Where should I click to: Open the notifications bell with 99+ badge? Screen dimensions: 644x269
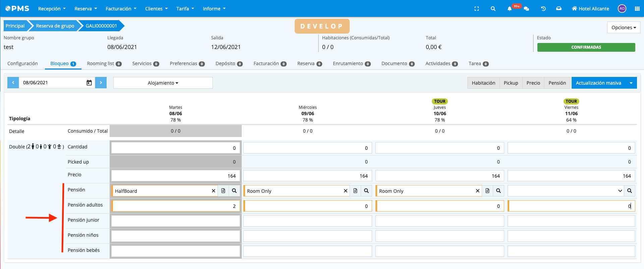click(510, 9)
